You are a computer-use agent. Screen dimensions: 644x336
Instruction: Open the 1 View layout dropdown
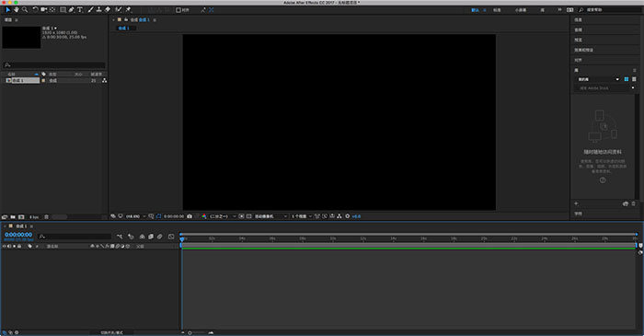[x=302, y=216]
